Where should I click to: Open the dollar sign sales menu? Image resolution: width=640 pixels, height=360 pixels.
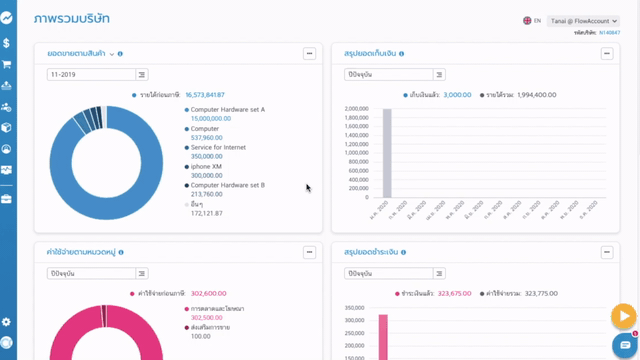click(7, 43)
